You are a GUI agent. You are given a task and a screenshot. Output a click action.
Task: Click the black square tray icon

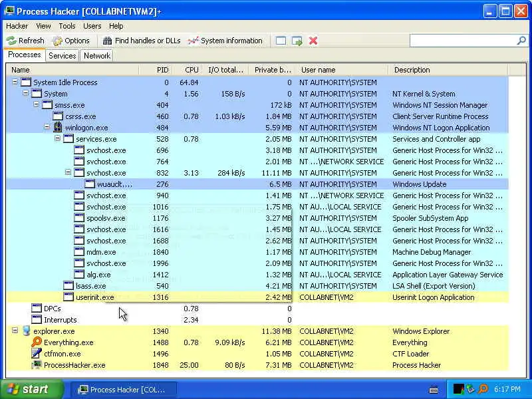[x=458, y=389]
